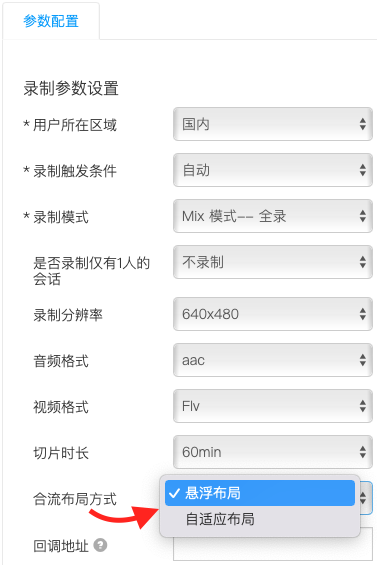Click the stepper arrows on the 国内 dropdown
This screenshot has height=565, width=377.
click(x=363, y=124)
